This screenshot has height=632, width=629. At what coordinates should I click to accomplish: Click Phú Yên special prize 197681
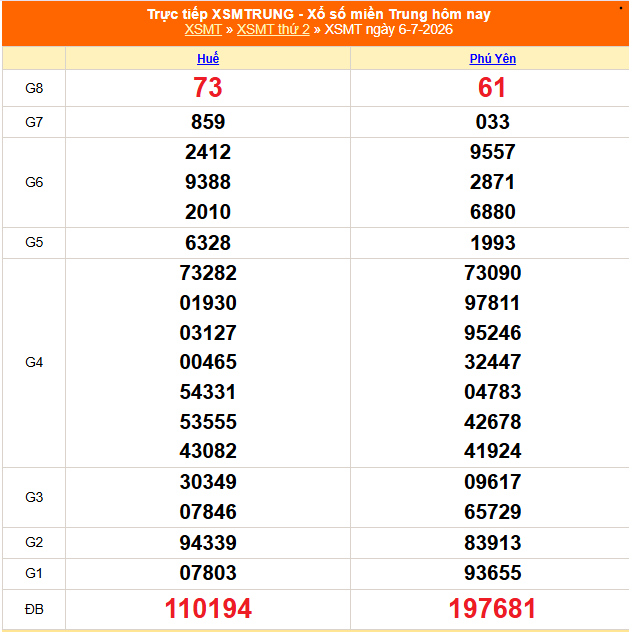click(x=492, y=609)
